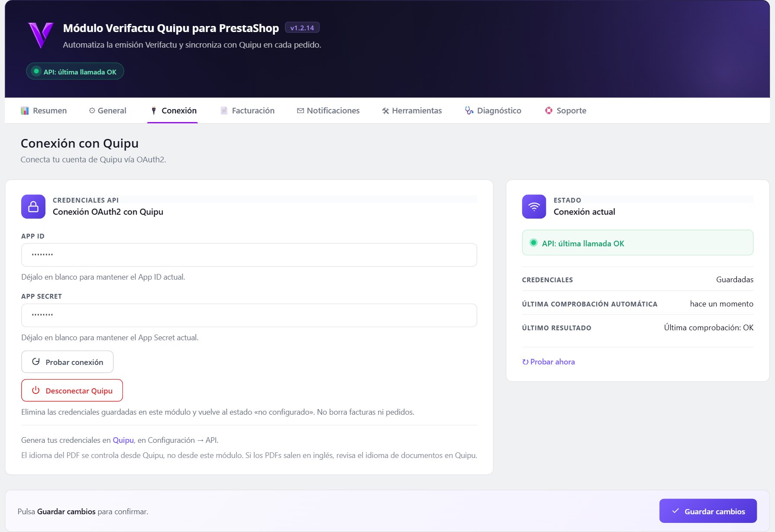Click the 'Módulo Verifactu Quipu para PrestaShop' title
775x532 pixels.
(171, 28)
